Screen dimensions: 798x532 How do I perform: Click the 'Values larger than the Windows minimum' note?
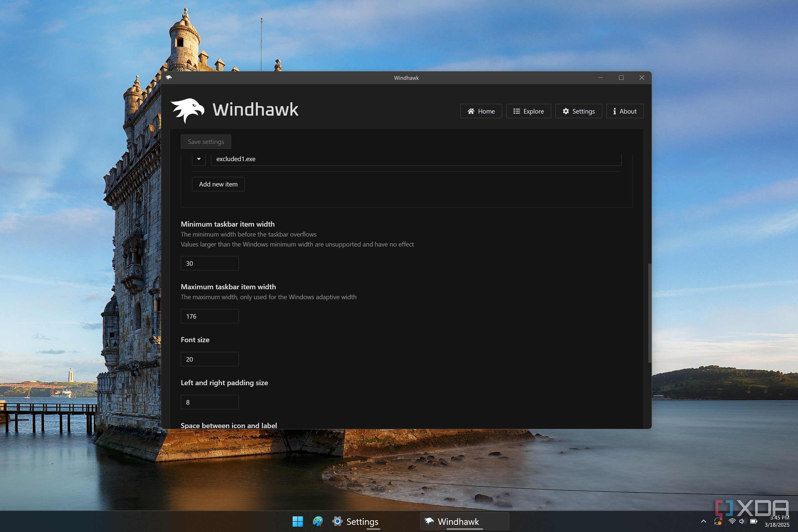pyautogui.click(x=297, y=244)
